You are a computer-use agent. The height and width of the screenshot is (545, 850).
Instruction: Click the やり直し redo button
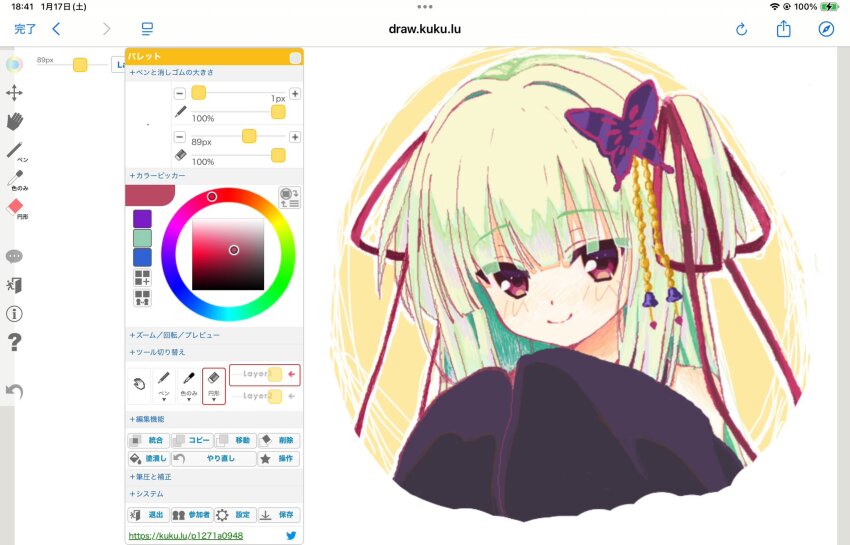point(214,458)
